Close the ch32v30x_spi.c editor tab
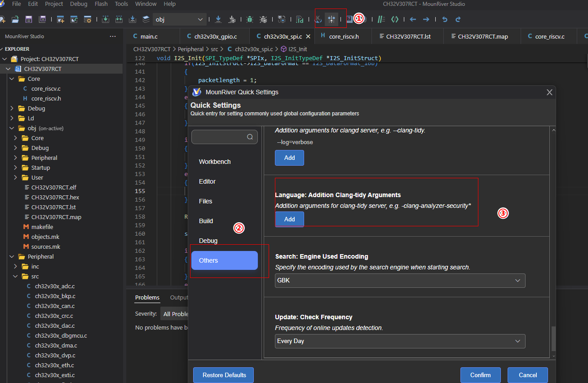588x383 pixels. (x=307, y=36)
